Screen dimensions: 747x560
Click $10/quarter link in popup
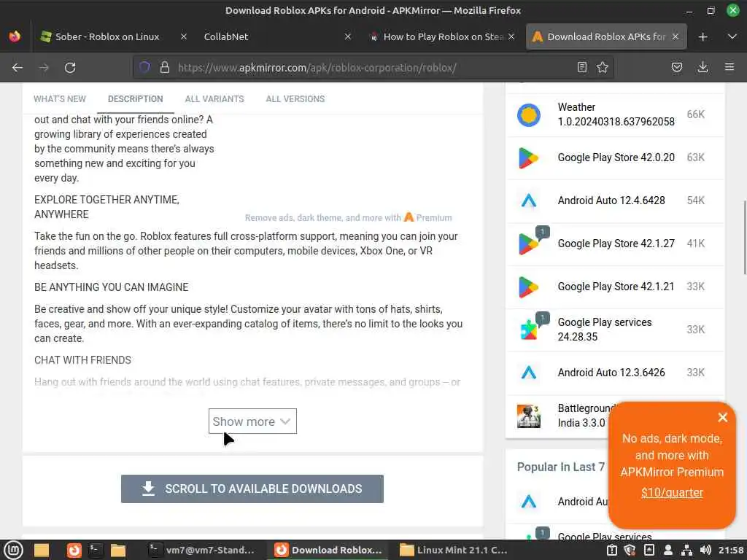(x=672, y=492)
